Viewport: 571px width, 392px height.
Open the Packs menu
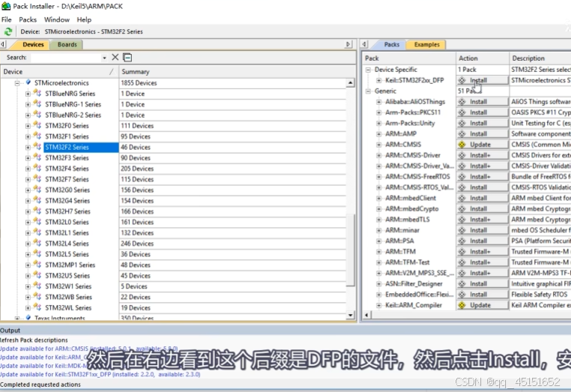coord(28,19)
